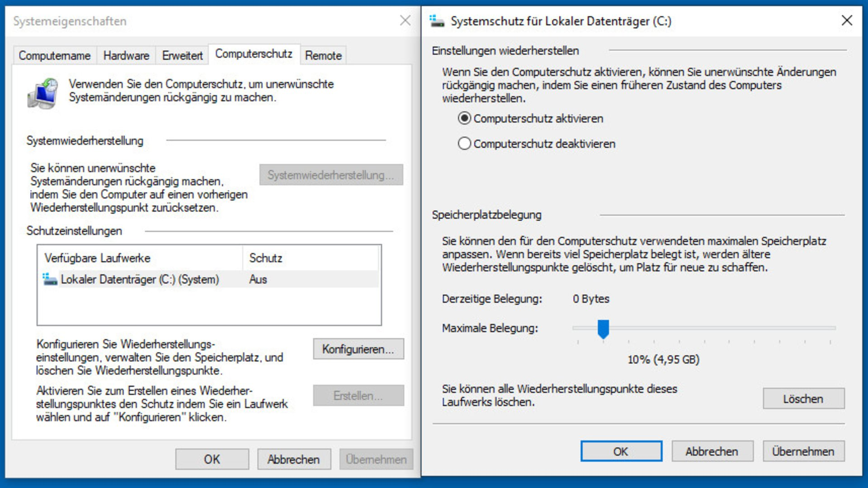
Task: Click the computer shield icon under the tabs
Action: (43, 94)
